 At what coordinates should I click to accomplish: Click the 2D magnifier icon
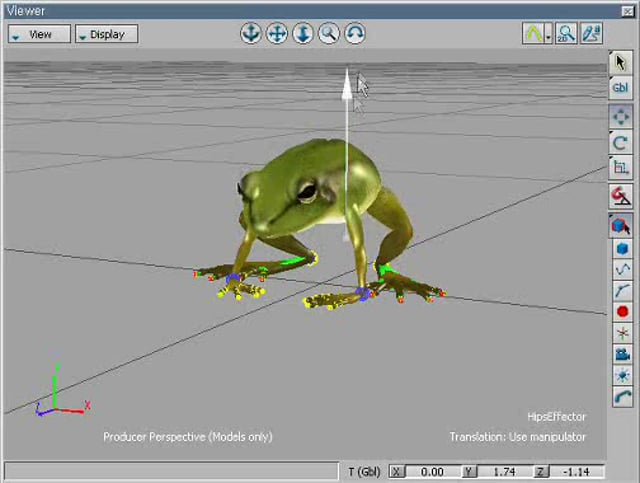pos(567,33)
